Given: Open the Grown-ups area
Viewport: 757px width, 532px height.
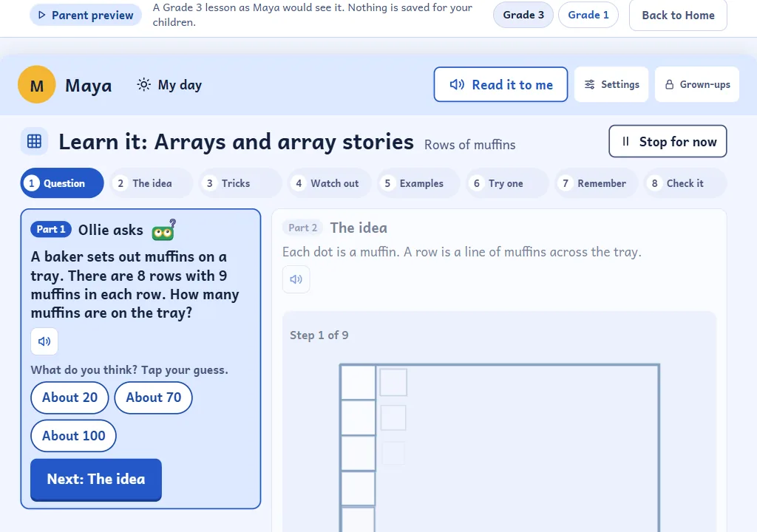Looking at the screenshot, I should point(697,84).
